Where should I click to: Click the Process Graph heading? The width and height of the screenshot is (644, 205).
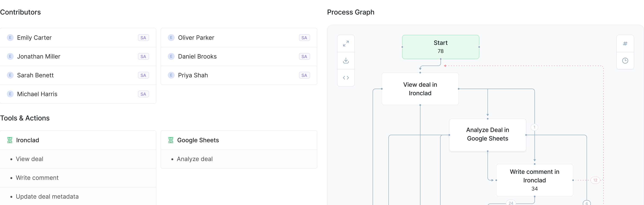pos(350,12)
